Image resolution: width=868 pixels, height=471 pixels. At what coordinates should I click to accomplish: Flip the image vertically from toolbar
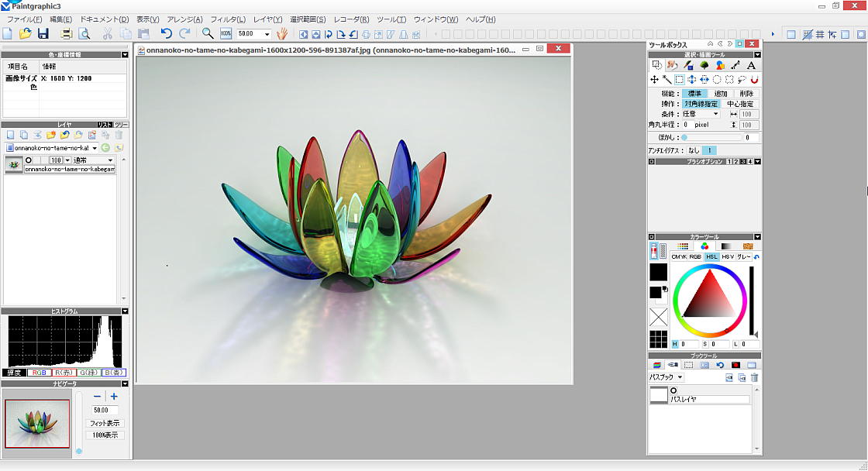pyautogui.click(x=315, y=34)
